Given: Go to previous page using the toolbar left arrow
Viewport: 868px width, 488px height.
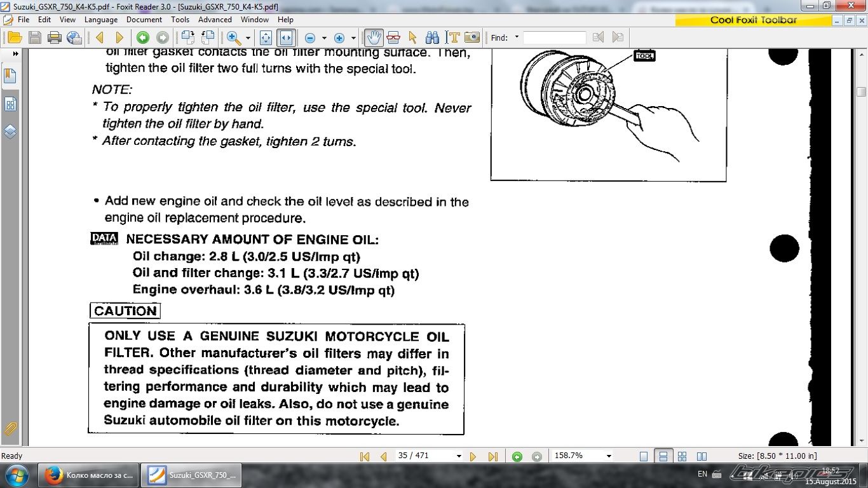Looking at the screenshot, I should pyautogui.click(x=100, y=37).
